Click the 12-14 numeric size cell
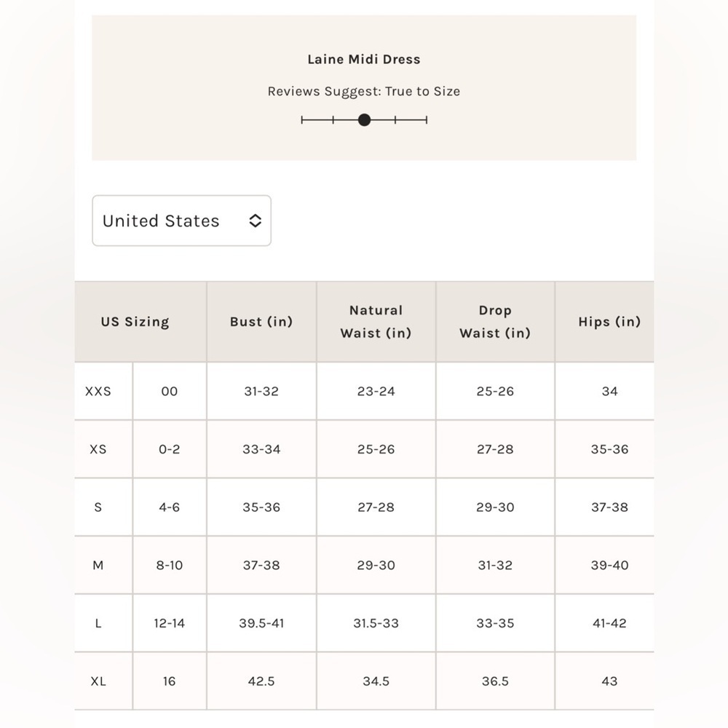728x728 pixels. pyautogui.click(x=170, y=624)
